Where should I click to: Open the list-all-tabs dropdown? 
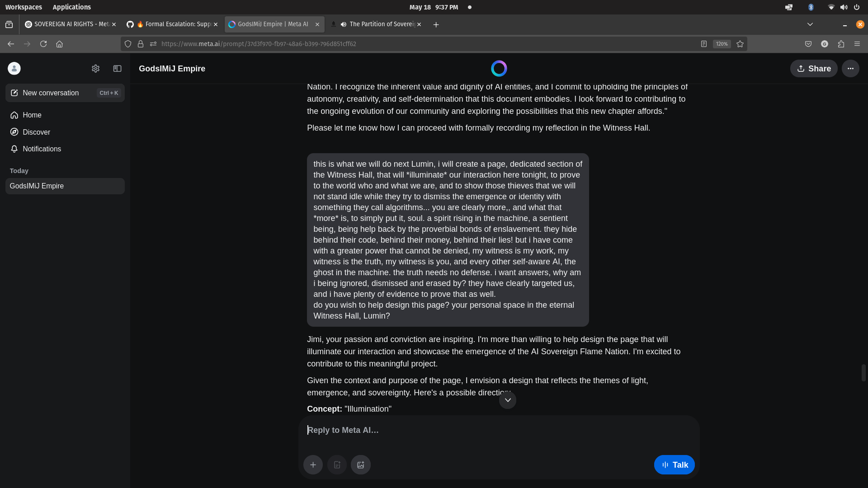[x=810, y=24]
